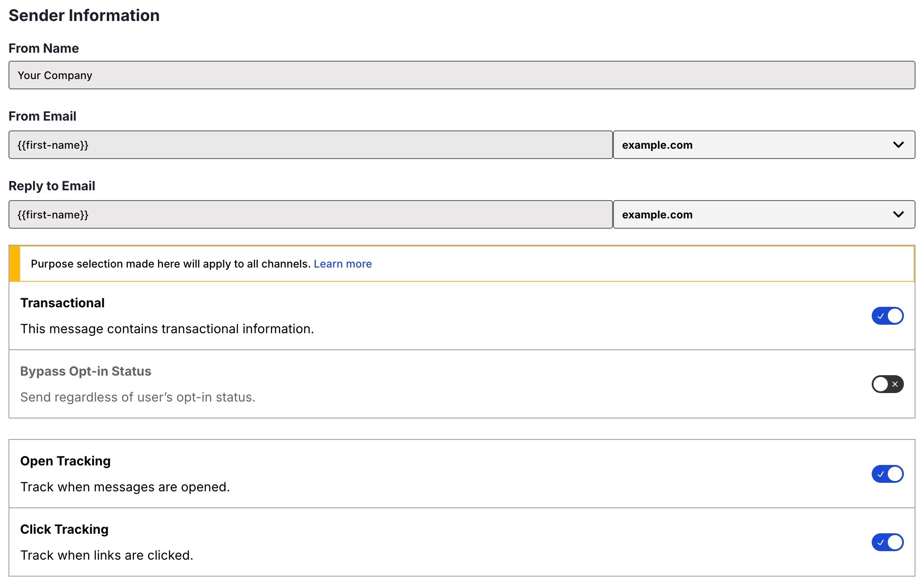The image size is (924, 586).
Task: Disable the Transactional toggle
Action: pos(887,316)
